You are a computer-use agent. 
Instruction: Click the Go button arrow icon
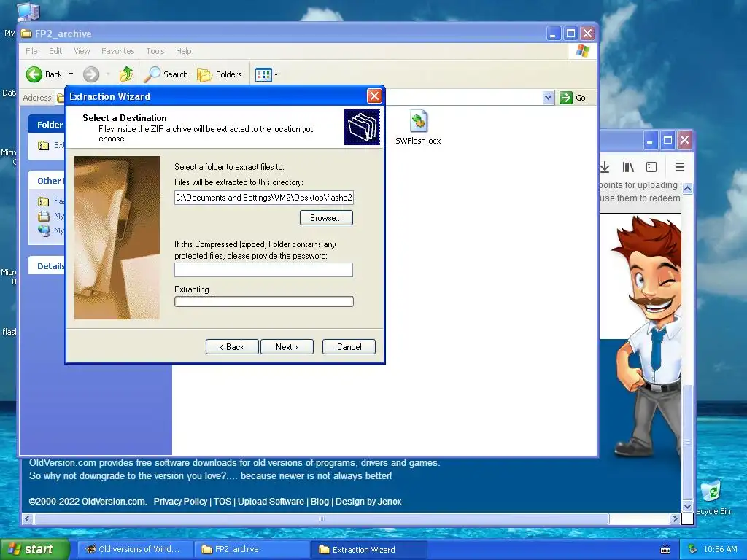[565, 98]
